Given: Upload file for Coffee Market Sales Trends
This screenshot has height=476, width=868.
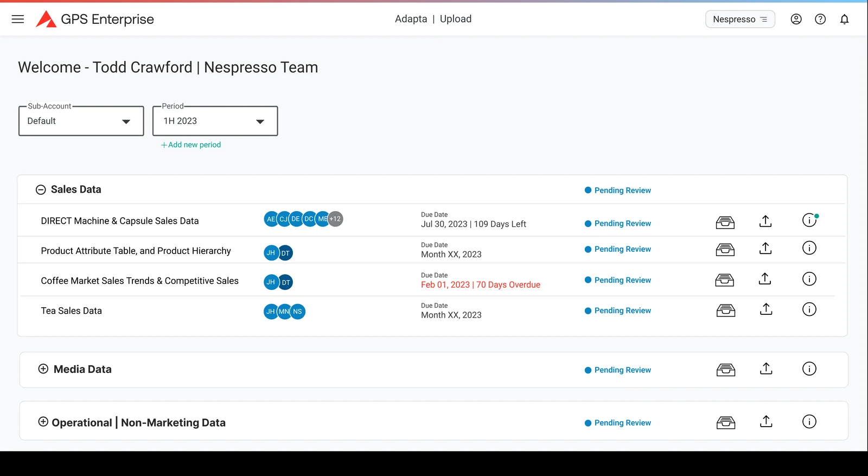Looking at the screenshot, I should click(x=765, y=278).
